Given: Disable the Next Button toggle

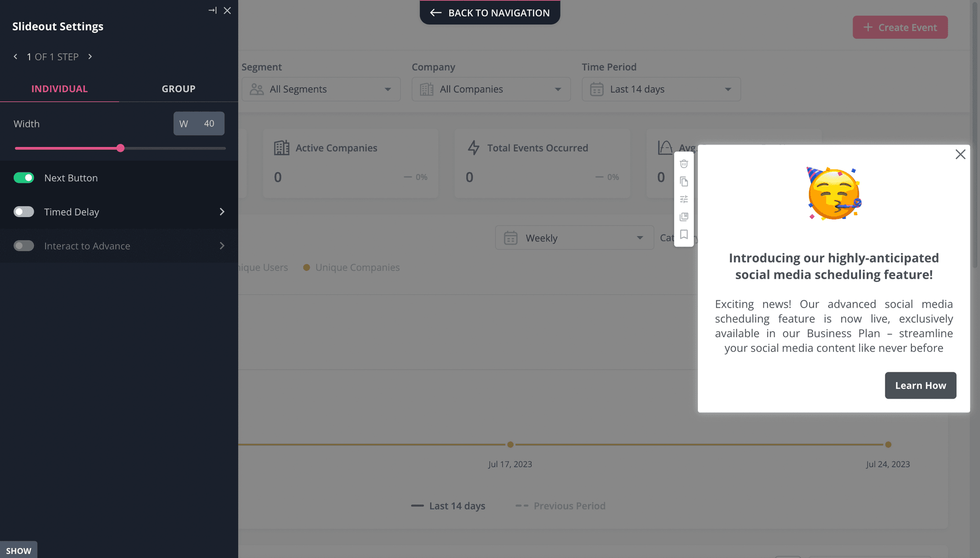Looking at the screenshot, I should [24, 178].
